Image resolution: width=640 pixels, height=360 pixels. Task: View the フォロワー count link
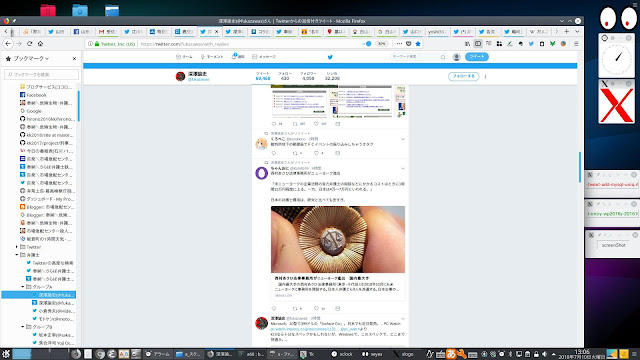308,76
